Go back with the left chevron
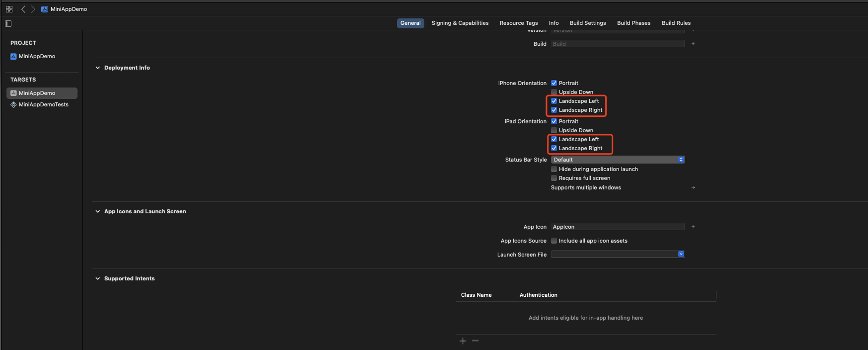This screenshot has height=350, width=868. [x=23, y=9]
